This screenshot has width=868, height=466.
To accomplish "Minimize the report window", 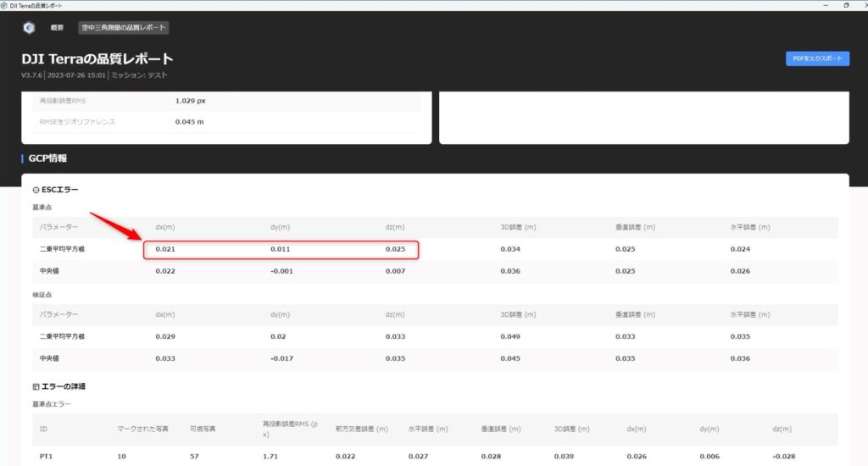I will pos(823,5).
